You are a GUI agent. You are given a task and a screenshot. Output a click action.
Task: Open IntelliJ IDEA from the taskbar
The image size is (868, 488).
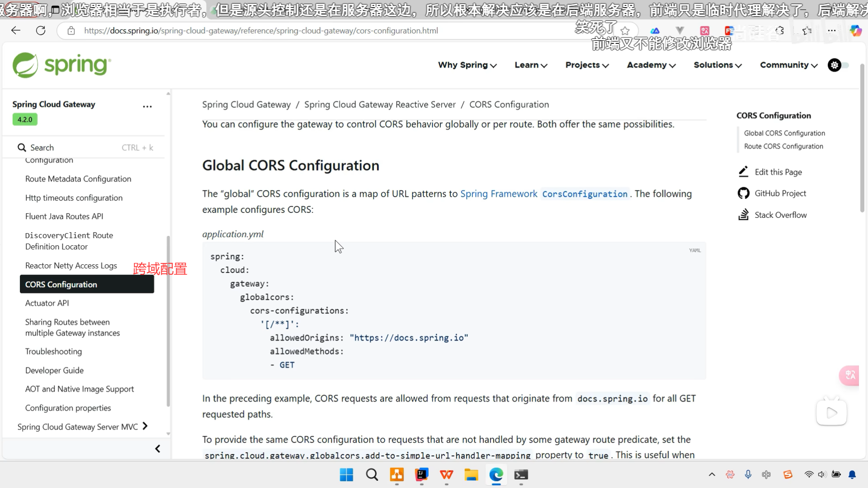[x=421, y=474]
